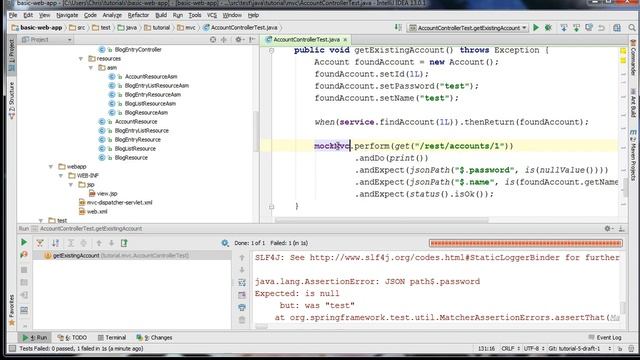Viewport: 640px width, 360px height.
Task: Collapse the jsp folder
Action: coord(71,184)
